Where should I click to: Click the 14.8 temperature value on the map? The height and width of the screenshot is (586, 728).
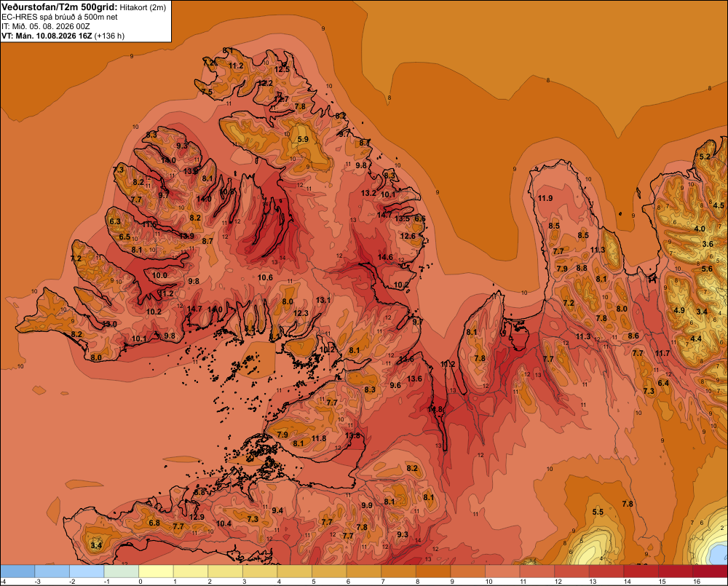[x=435, y=410]
